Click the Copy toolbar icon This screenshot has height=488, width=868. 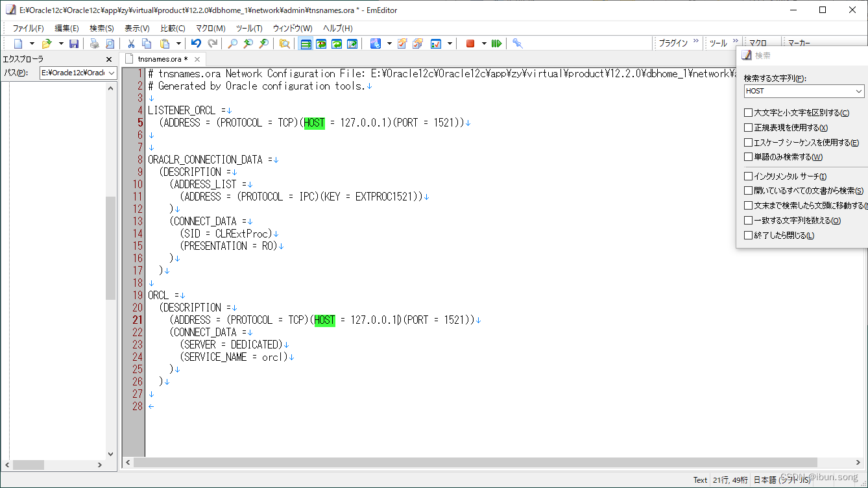click(147, 43)
